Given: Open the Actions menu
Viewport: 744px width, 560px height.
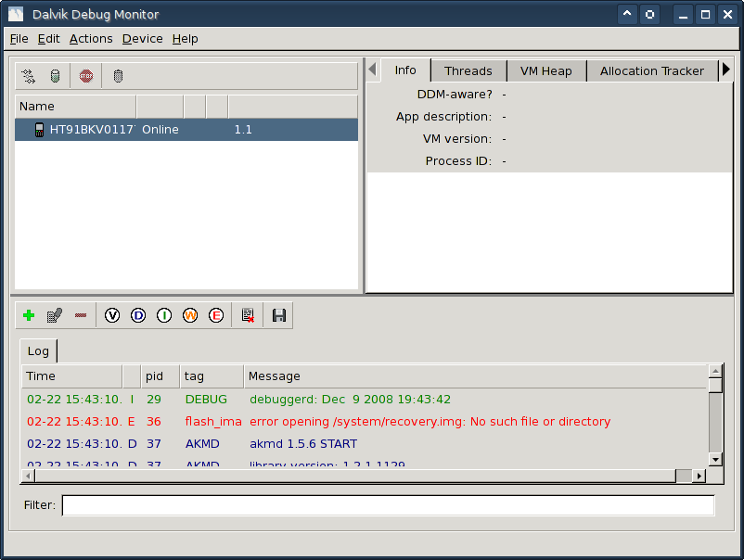Looking at the screenshot, I should (x=91, y=39).
